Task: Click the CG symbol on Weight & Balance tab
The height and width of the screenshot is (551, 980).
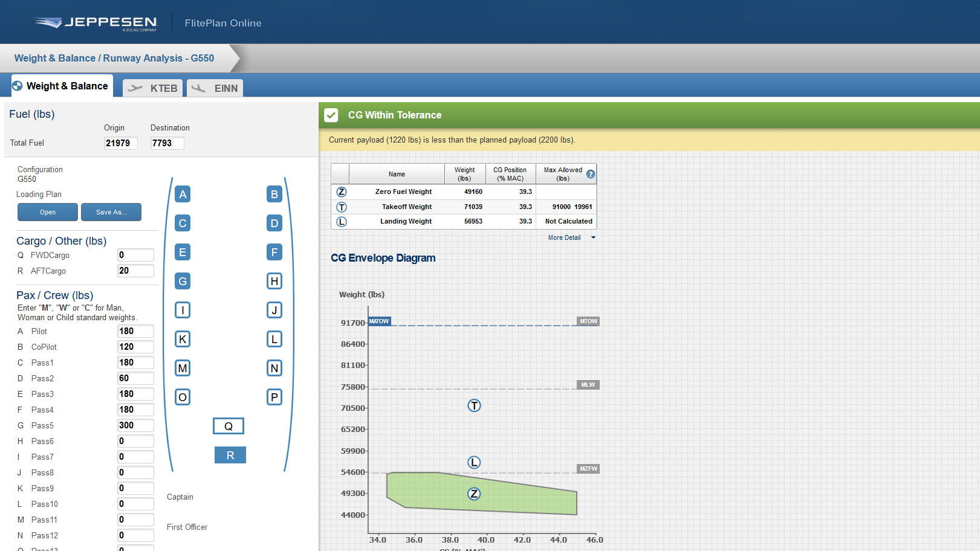Action: (17, 85)
